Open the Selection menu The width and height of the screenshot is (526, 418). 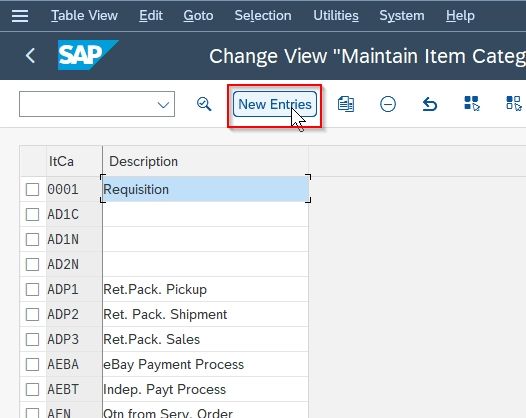[x=263, y=16]
